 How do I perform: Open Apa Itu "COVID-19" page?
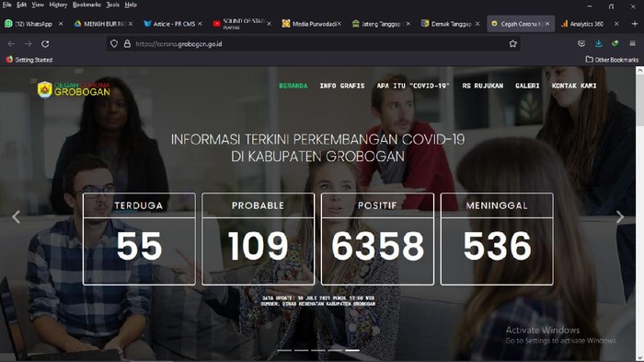pyautogui.click(x=413, y=86)
